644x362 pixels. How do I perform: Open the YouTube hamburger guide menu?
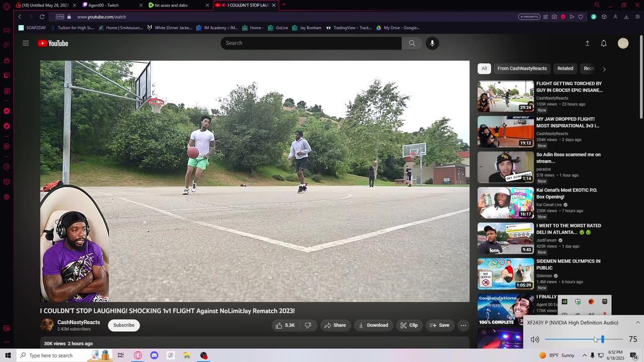coord(26,43)
